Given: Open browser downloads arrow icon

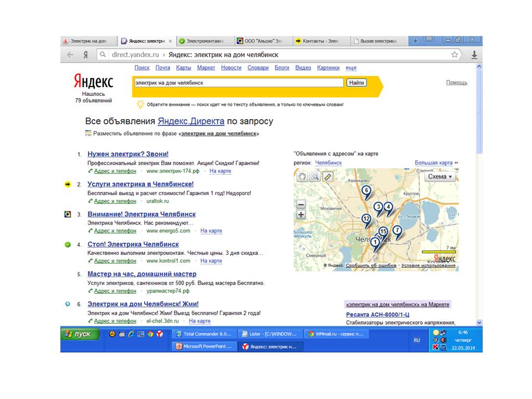Looking at the screenshot, I should tap(474, 55).
